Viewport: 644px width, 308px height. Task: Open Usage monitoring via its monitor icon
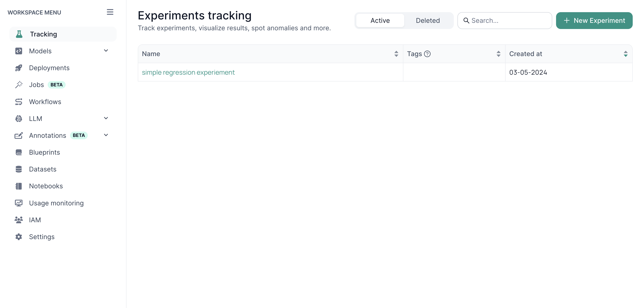[19, 203]
